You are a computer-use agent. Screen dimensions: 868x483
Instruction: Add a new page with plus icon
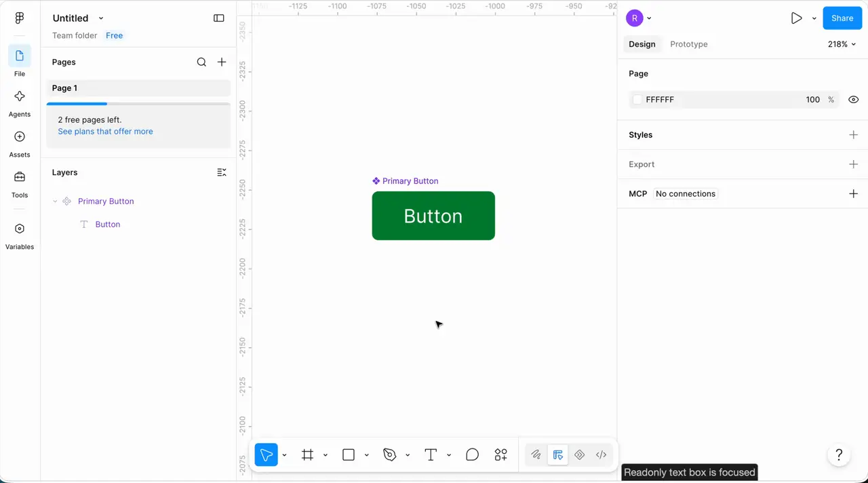[x=222, y=62]
